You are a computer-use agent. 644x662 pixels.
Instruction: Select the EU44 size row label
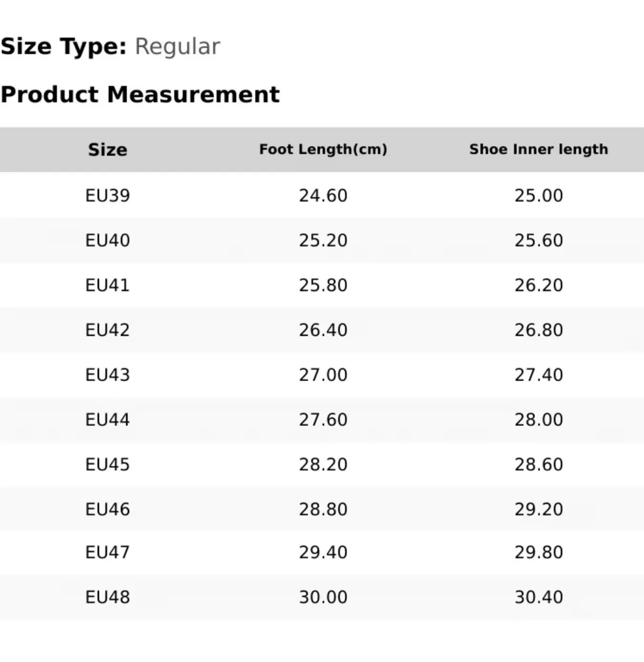click(107, 420)
